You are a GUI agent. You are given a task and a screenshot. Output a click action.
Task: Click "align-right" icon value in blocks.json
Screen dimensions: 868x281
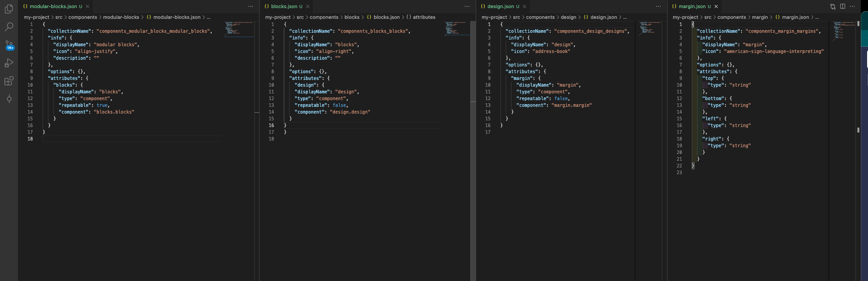334,51
